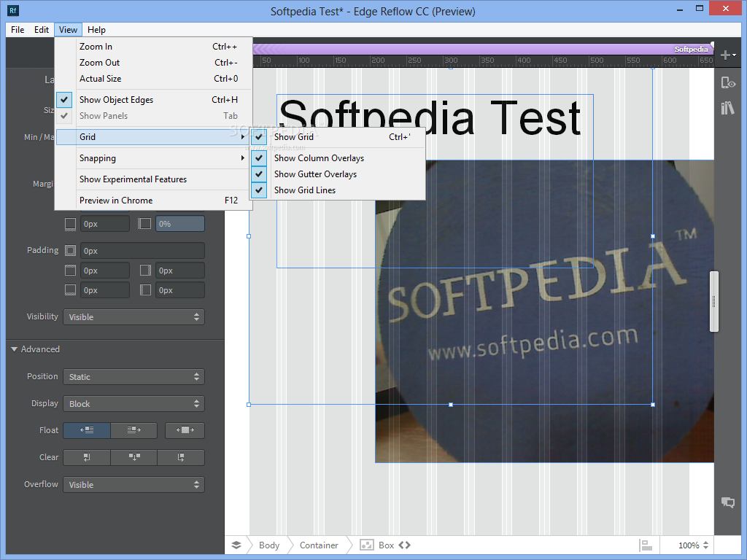Click the Box image icon in breadcrumb
Viewport: 747px width, 560px height.
[x=366, y=545]
